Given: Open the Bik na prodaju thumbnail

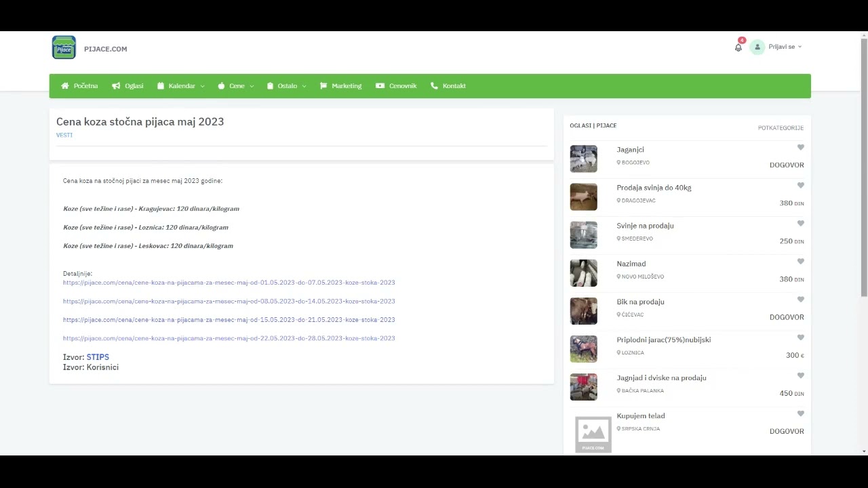Looking at the screenshot, I should 583,311.
